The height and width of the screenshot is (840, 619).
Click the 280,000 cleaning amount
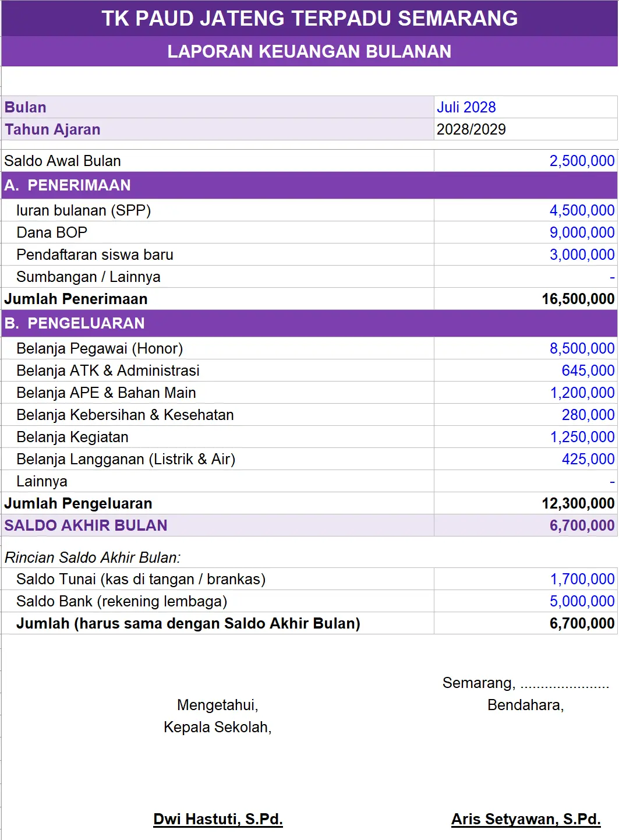[588, 415]
